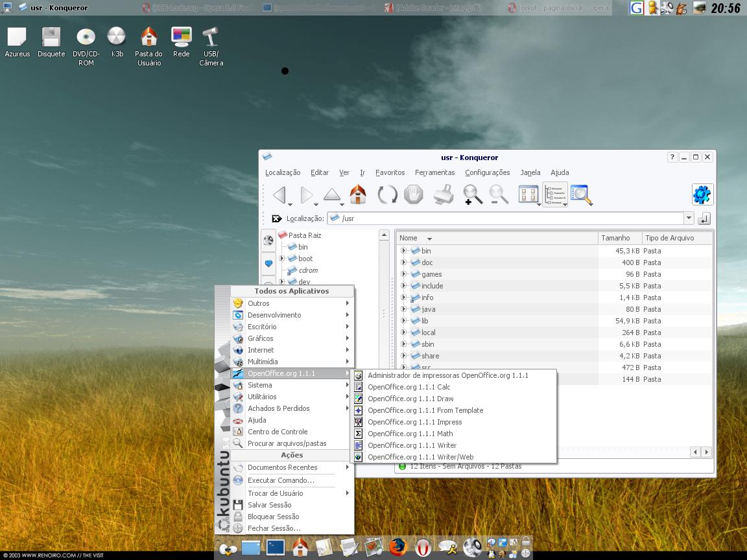Click into the Localização address field

[x=506, y=218]
